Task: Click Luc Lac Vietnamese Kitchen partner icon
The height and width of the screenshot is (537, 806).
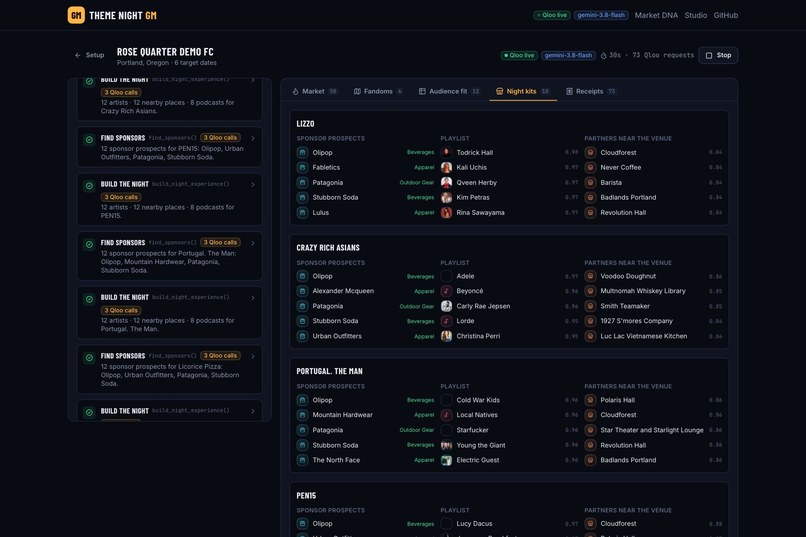Action: 590,336
